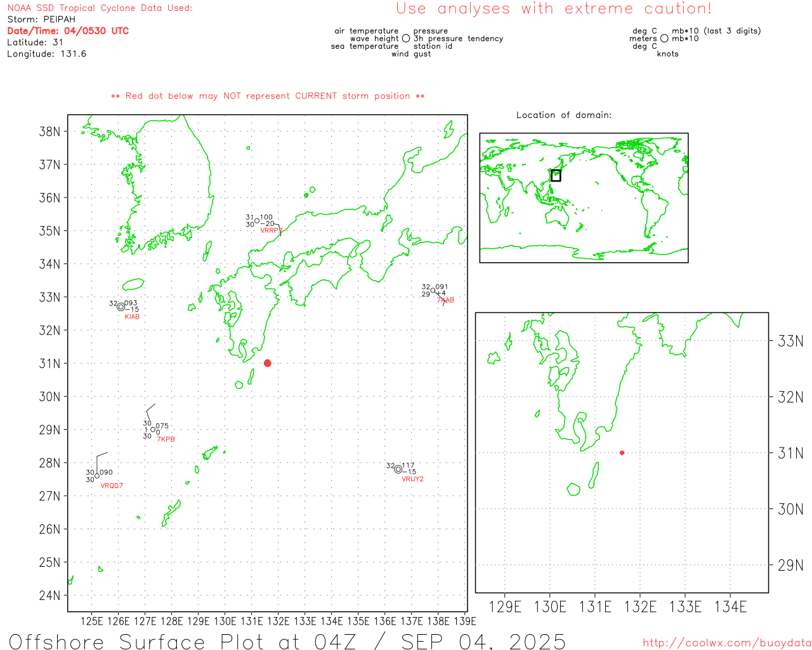Click the 093 pressure value near KIAB
Viewport: 812px width, 650px height.
coord(131,303)
